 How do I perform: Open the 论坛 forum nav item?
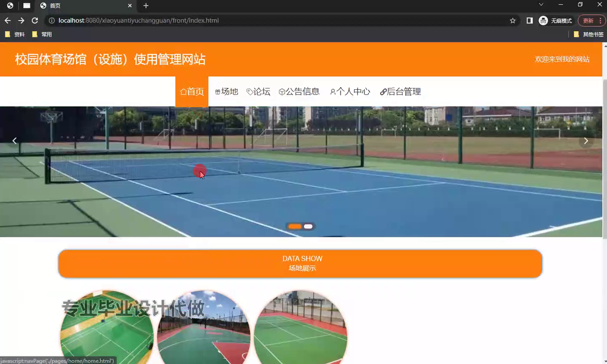[258, 91]
